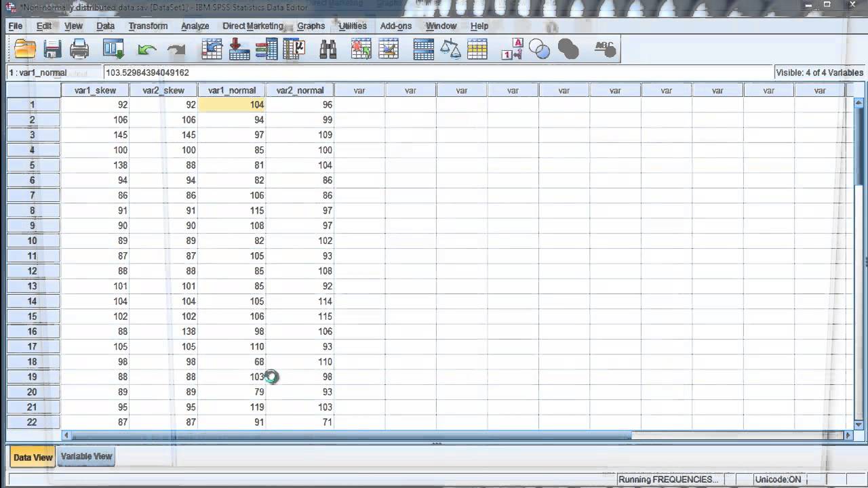
Task: Open Use Variable Sets circles icon
Action: click(x=540, y=49)
